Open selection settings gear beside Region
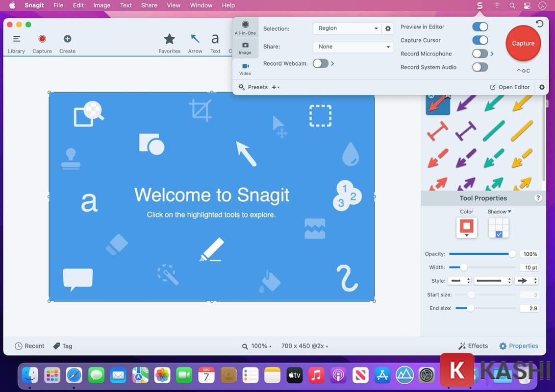The image size is (555, 392). pos(388,28)
